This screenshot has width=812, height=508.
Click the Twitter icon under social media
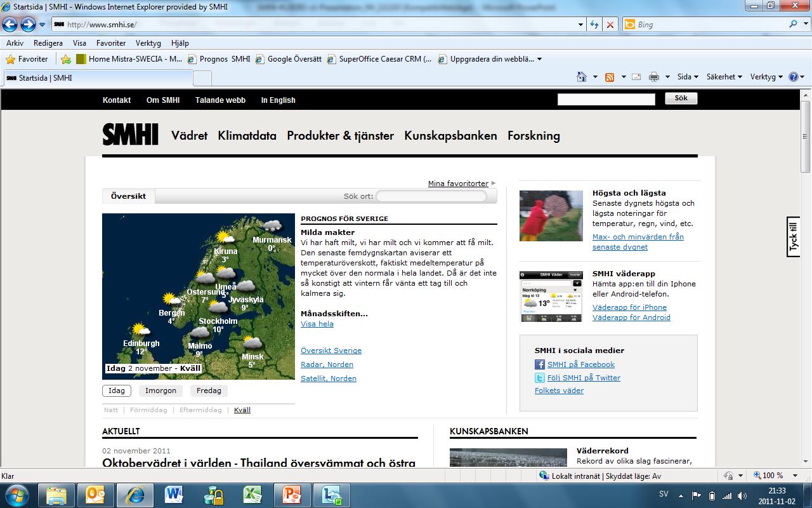pyautogui.click(x=540, y=378)
